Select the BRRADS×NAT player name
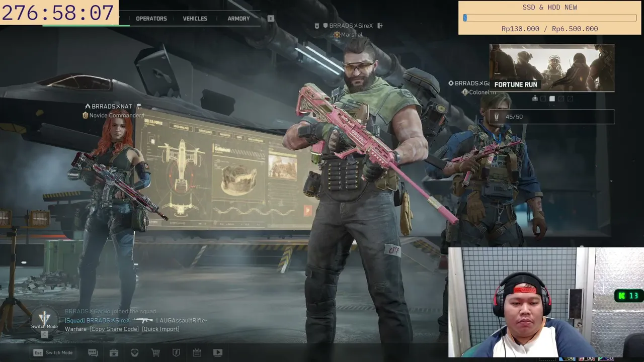 pyautogui.click(x=112, y=107)
